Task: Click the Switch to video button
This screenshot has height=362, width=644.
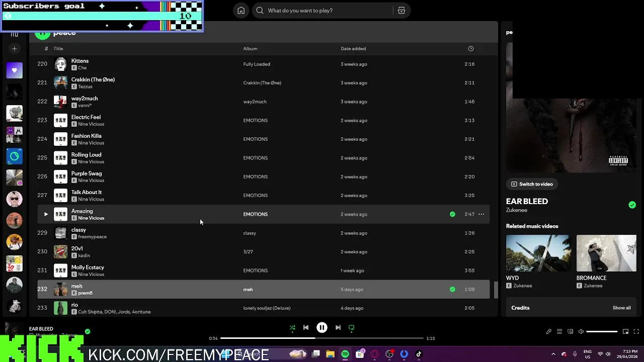Action: [x=532, y=184]
